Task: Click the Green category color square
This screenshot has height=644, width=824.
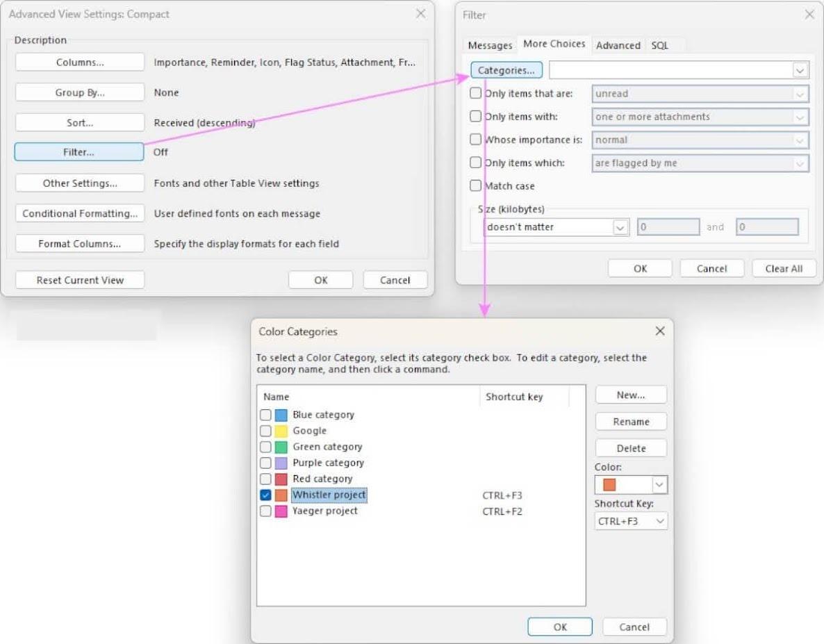Action: 281,447
